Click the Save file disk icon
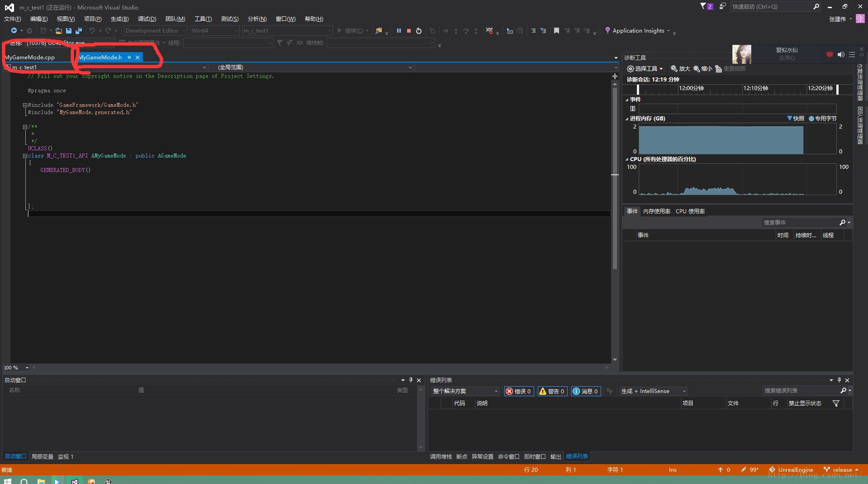This screenshot has height=484, width=868. point(69,31)
